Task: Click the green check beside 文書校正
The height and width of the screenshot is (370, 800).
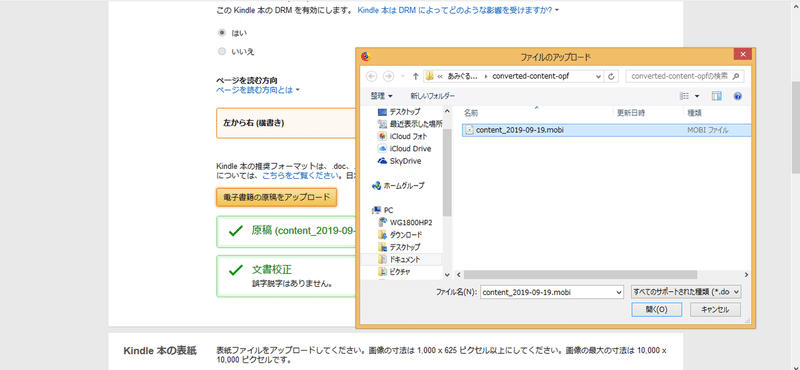Action: coord(235,270)
